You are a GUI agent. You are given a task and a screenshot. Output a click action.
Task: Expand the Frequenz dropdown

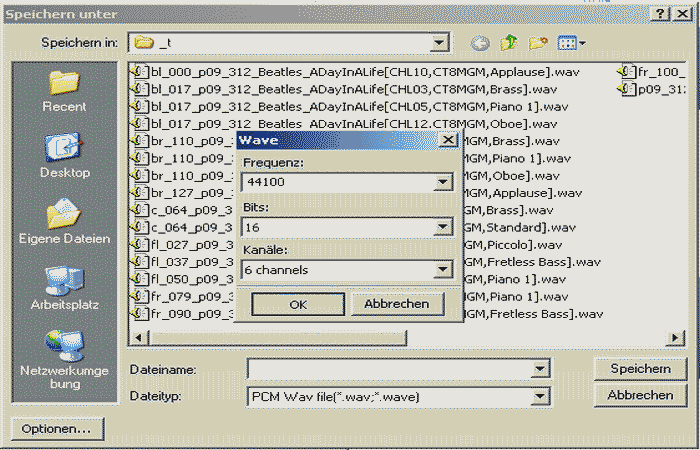coord(441,183)
